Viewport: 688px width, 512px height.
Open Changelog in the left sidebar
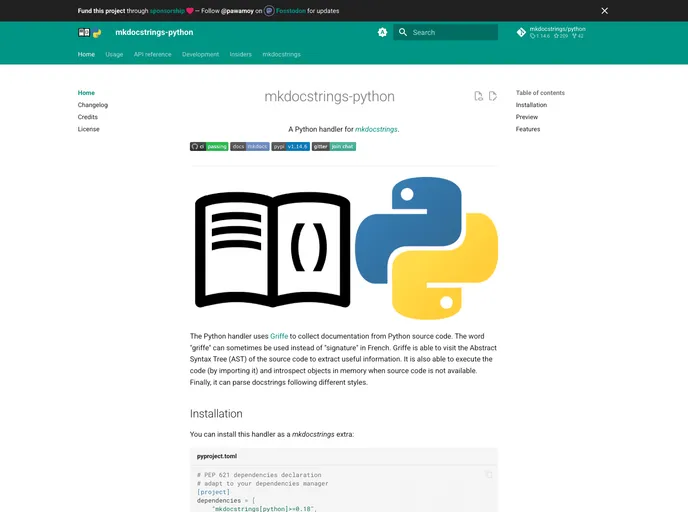tap(93, 105)
